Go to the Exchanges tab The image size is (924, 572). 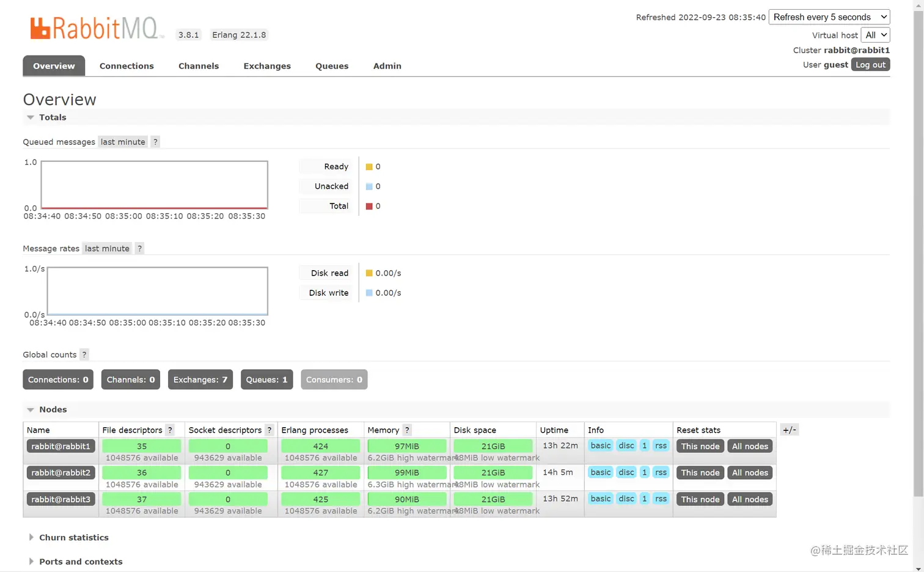pyautogui.click(x=267, y=66)
